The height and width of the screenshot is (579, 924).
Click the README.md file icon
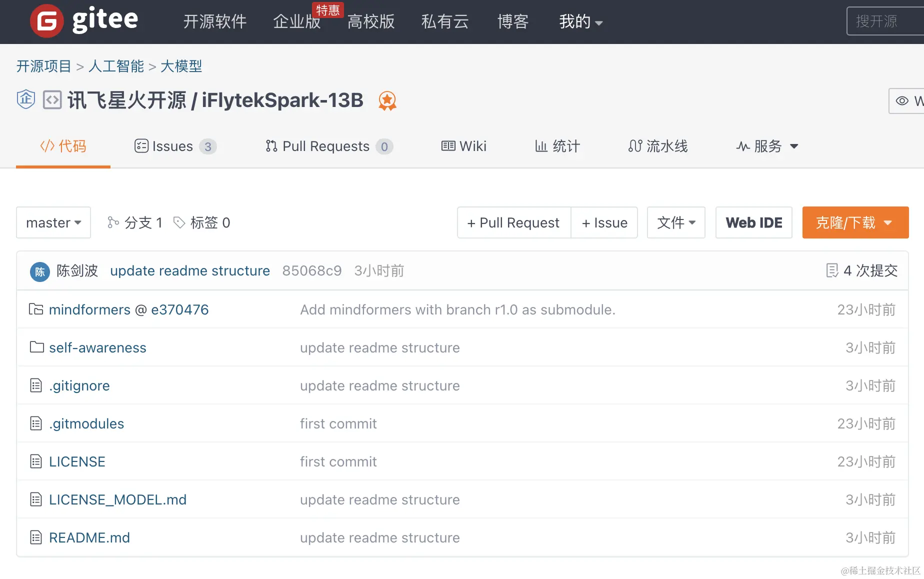click(36, 537)
